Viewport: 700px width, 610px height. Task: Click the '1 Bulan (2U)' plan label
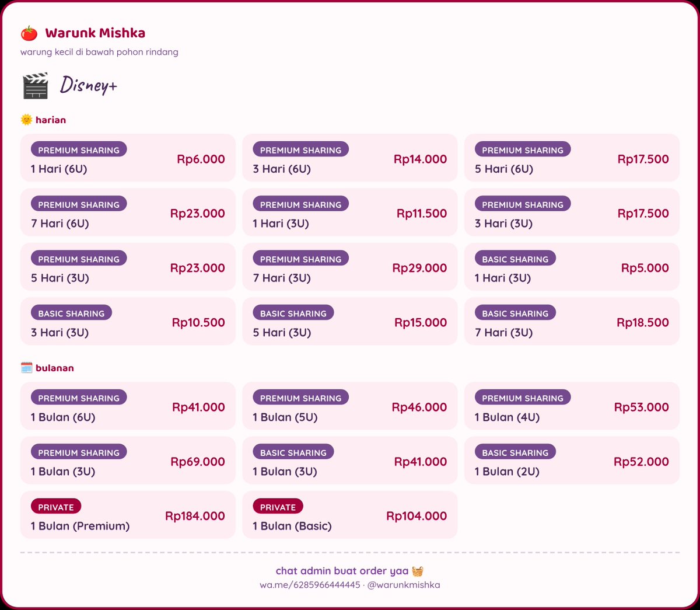point(507,471)
